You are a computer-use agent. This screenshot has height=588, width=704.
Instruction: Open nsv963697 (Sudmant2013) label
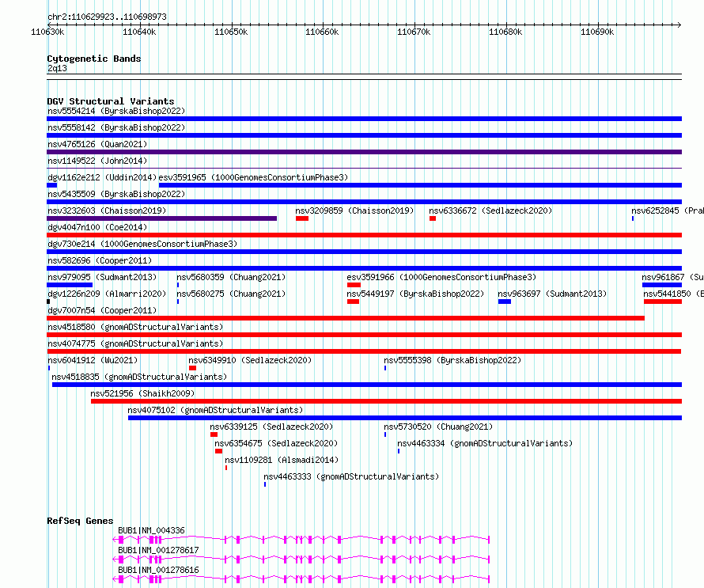click(552, 294)
